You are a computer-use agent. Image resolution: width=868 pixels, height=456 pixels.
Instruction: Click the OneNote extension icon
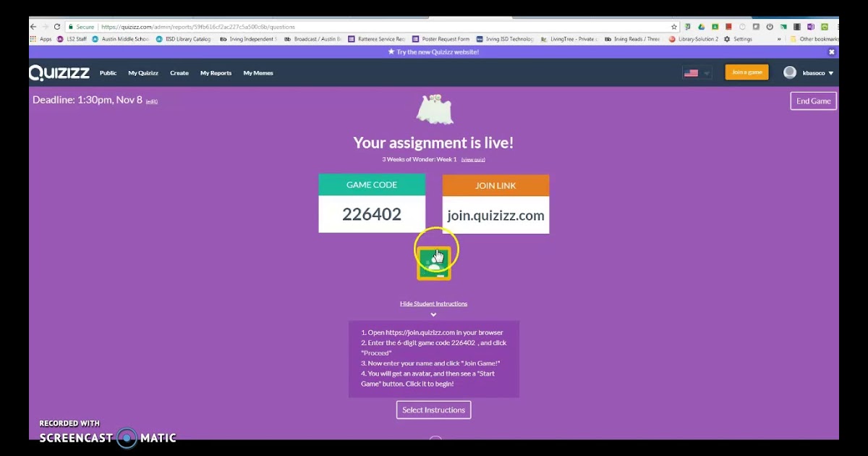tap(811, 27)
